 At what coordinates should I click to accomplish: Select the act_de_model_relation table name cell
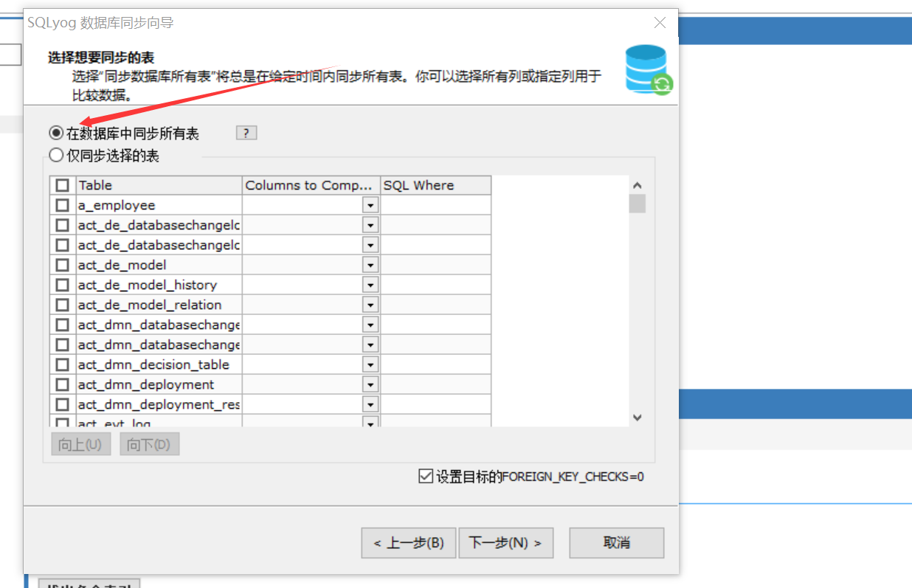click(159, 305)
